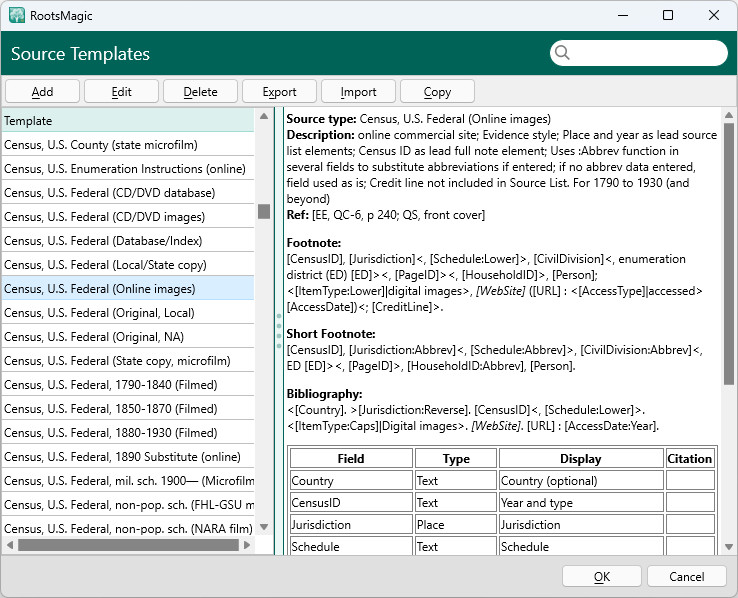The width and height of the screenshot is (738, 598).
Task: Dismiss dialog with Cancel button
Action: pyautogui.click(x=687, y=576)
